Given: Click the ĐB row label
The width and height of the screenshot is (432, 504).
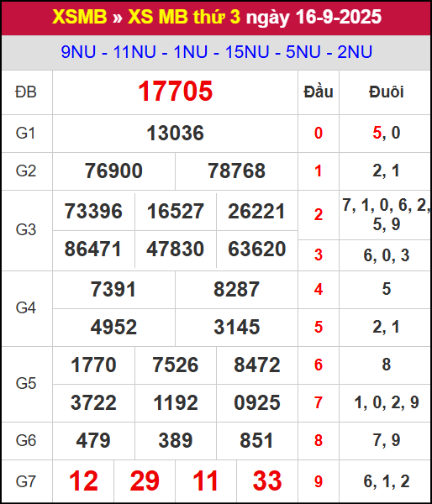Looking at the screenshot, I should coord(26,92).
